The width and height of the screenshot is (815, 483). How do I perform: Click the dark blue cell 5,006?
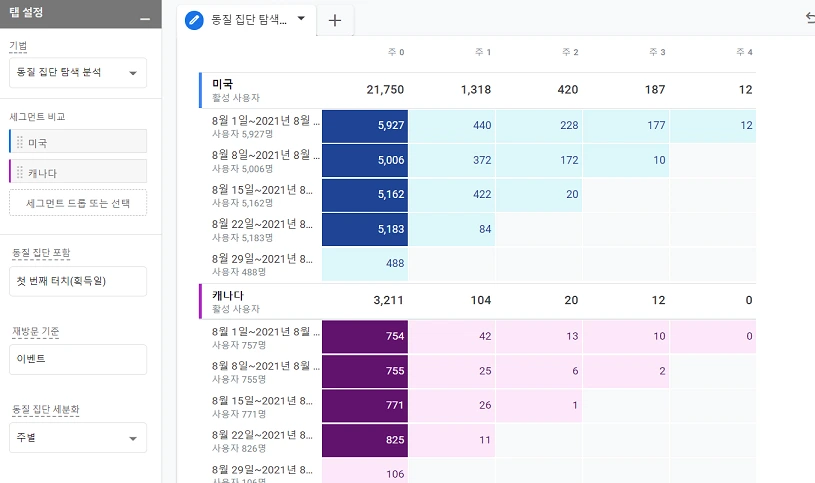pos(365,160)
